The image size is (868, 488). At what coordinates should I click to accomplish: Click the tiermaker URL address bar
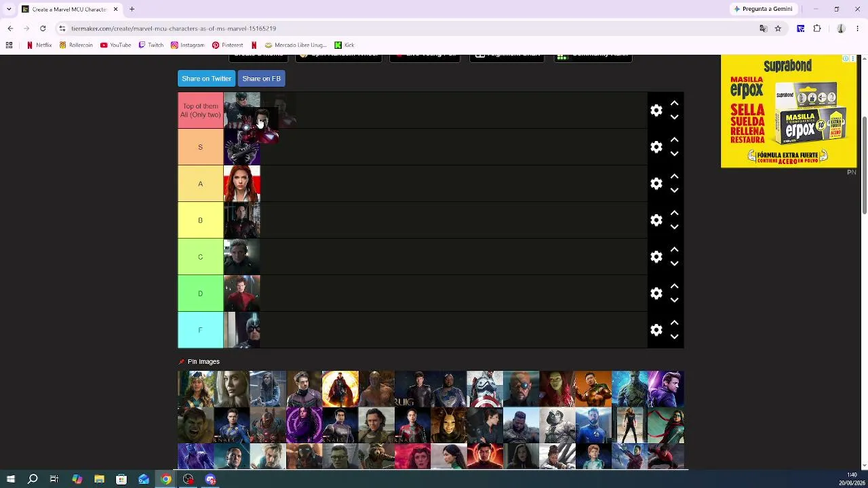(407, 28)
